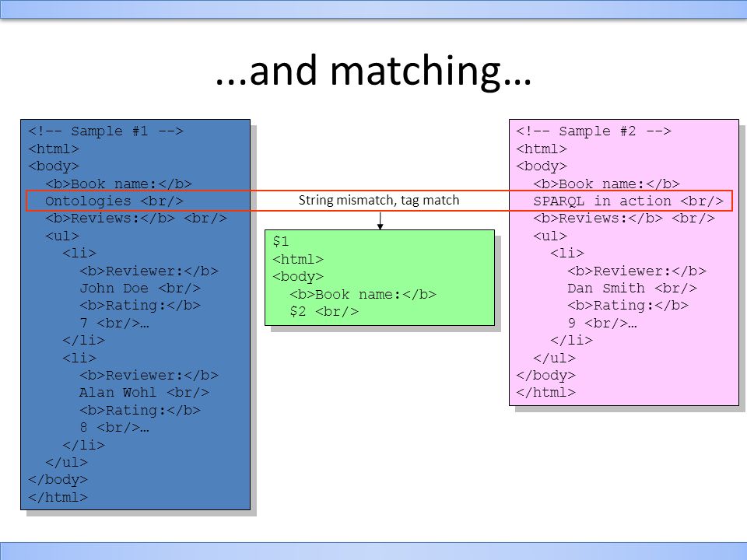Click '<ul>' in the Sample #1 box
Image resolution: width=747 pixels, height=560 pixels.
click(62, 236)
